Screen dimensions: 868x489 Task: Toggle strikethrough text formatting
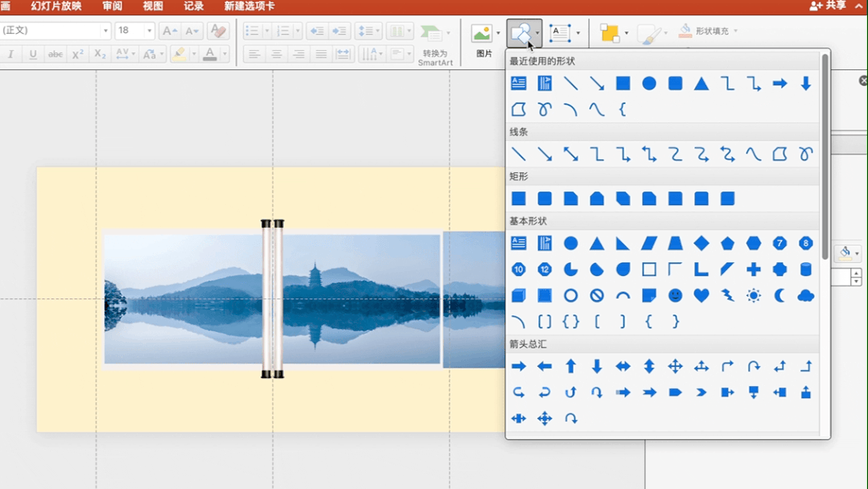56,55
